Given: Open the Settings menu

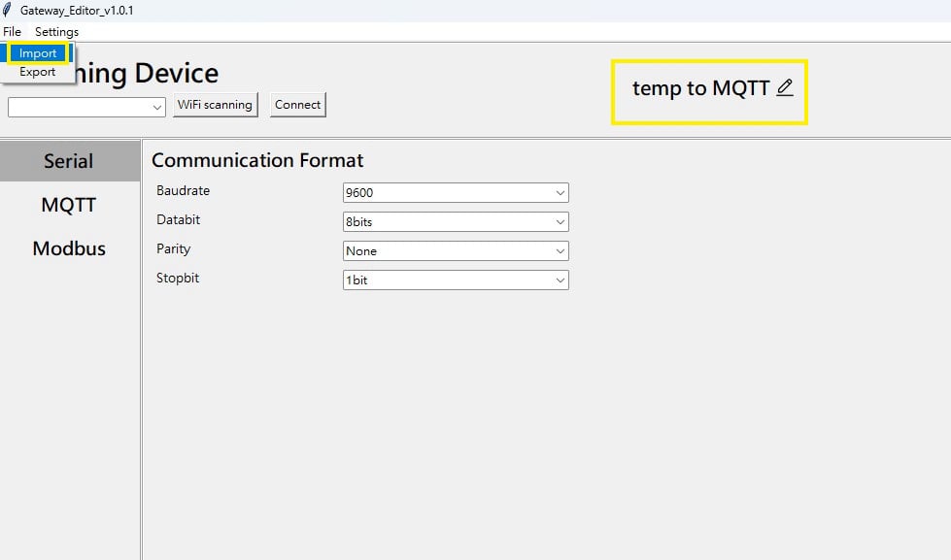Looking at the screenshot, I should tap(56, 32).
